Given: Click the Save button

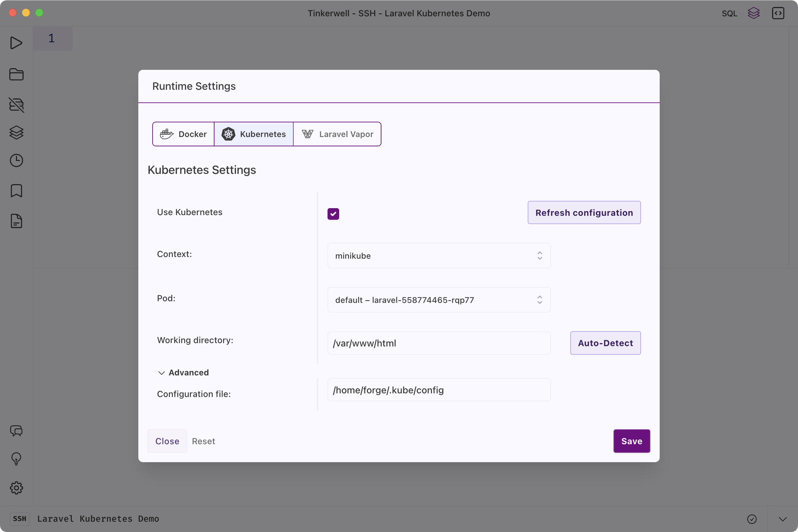Looking at the screenshot, I should pyautogui.click(x=632, y=441).
